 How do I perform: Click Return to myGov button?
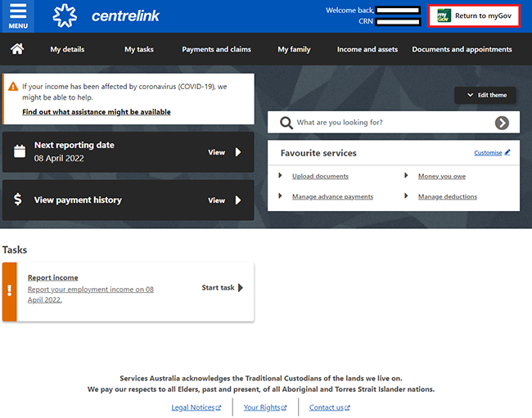(474, 16)
